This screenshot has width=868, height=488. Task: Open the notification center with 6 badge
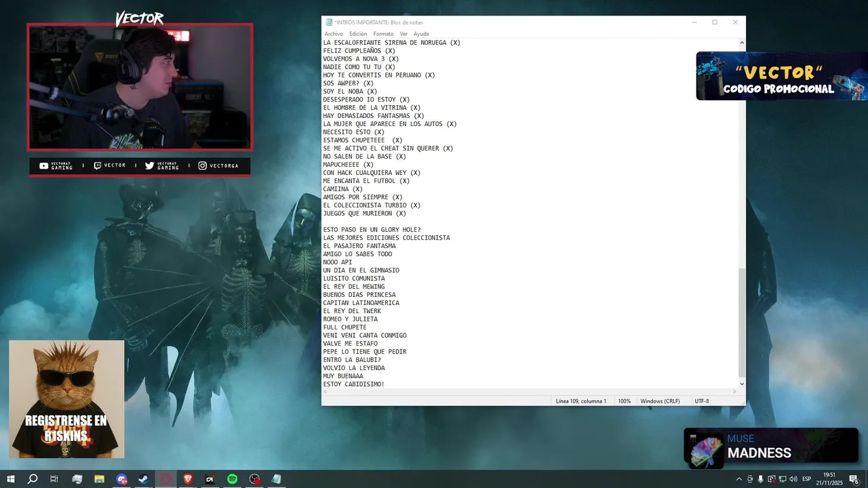tap(854, 479)
